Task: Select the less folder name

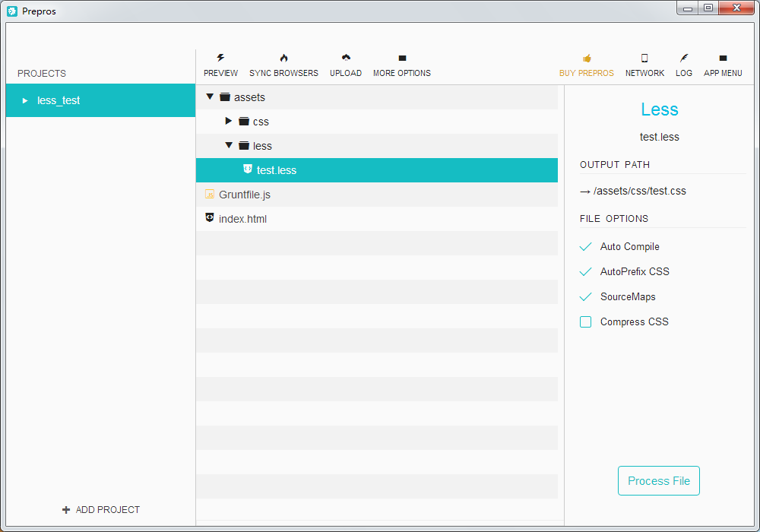Action: click(x=262, y=146)
